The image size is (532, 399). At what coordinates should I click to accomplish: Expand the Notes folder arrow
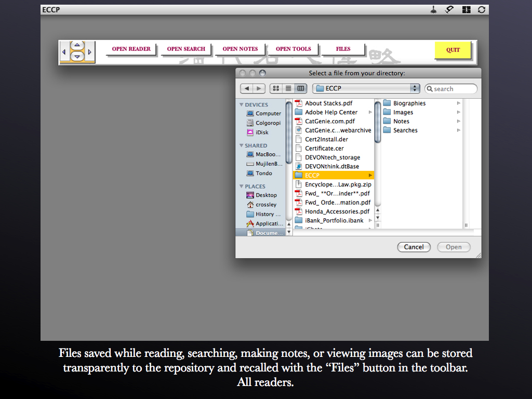(x=458, y=121)
